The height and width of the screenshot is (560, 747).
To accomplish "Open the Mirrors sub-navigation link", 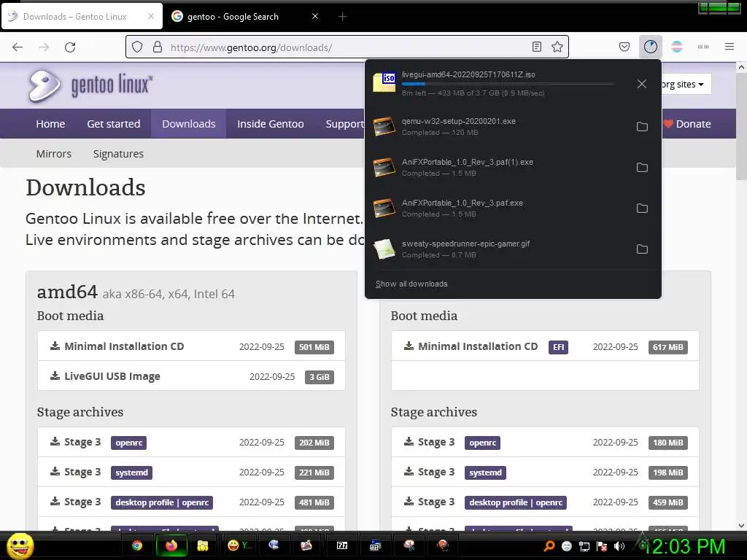I will [x=54, y=154].
